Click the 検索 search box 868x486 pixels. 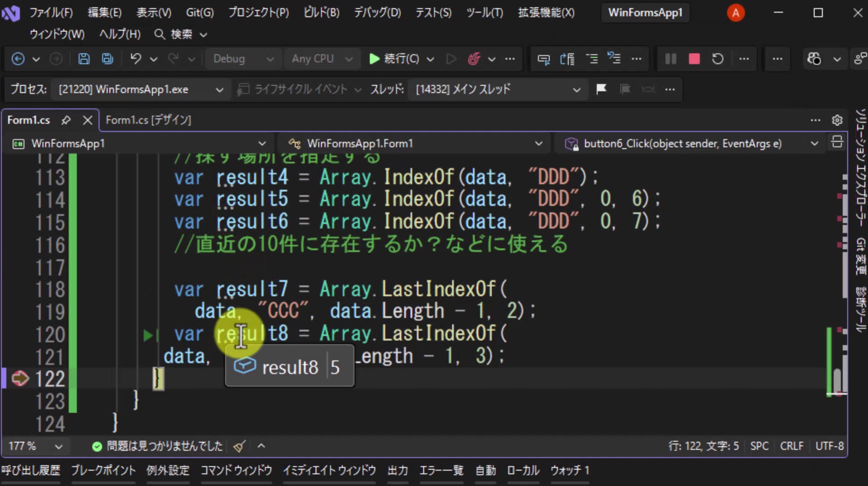click(181, 34)
